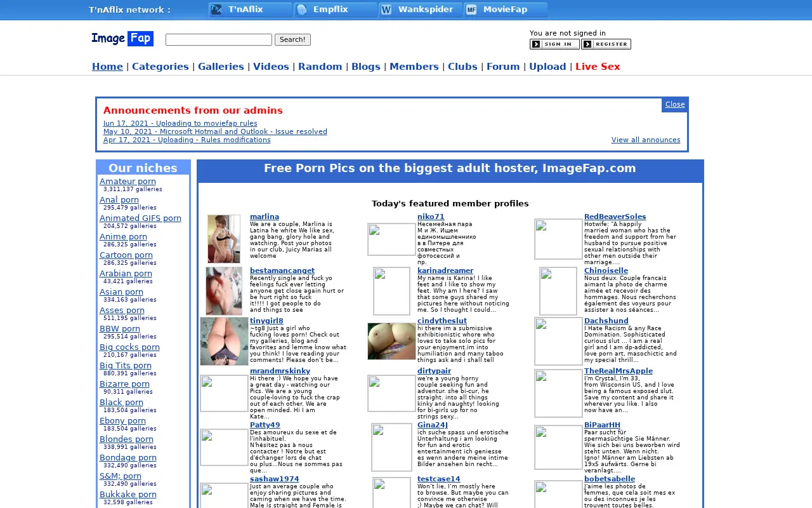Open the Empflix network tab
Image resolution: width=812 pixels, height=508 pixels.
click(x=336, y=10)
